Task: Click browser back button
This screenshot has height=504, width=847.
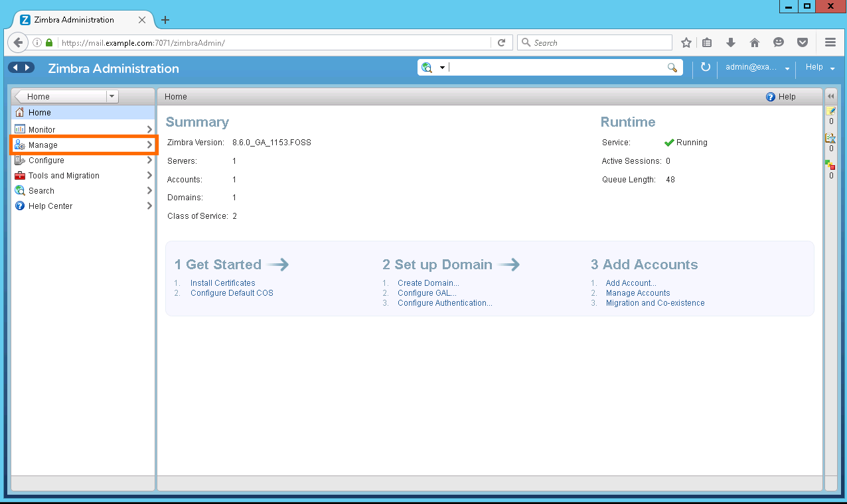Action: coord(19,42)
